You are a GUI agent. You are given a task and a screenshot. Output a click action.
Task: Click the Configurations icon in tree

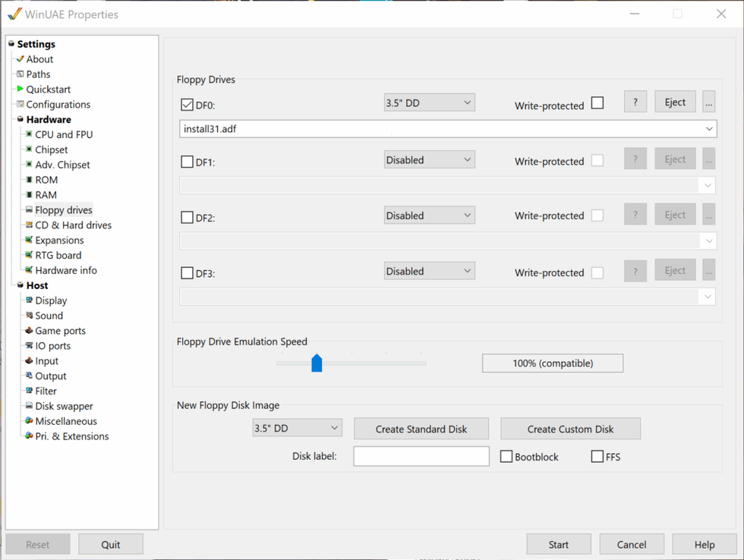20,104
